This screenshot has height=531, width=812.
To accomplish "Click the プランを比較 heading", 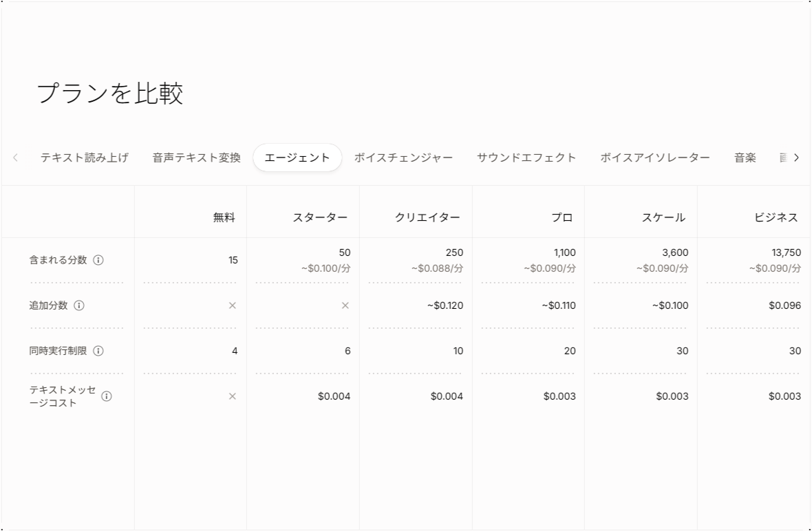I will click(110, 94).
